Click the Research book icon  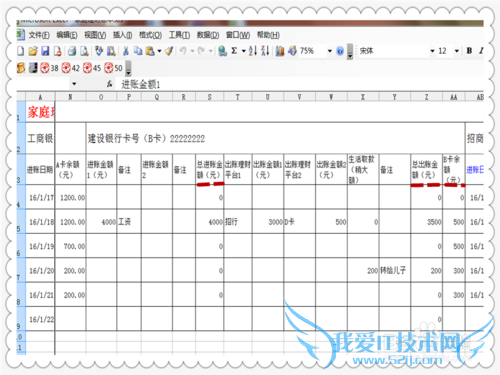pos(111,51)
